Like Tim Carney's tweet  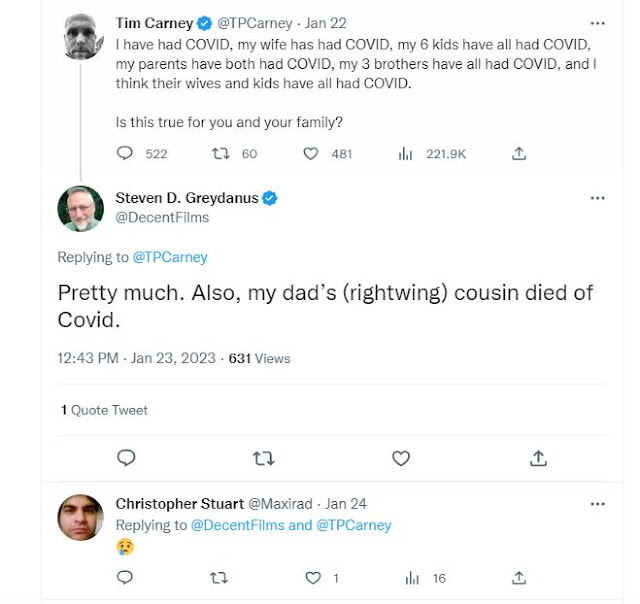[311, 154]
